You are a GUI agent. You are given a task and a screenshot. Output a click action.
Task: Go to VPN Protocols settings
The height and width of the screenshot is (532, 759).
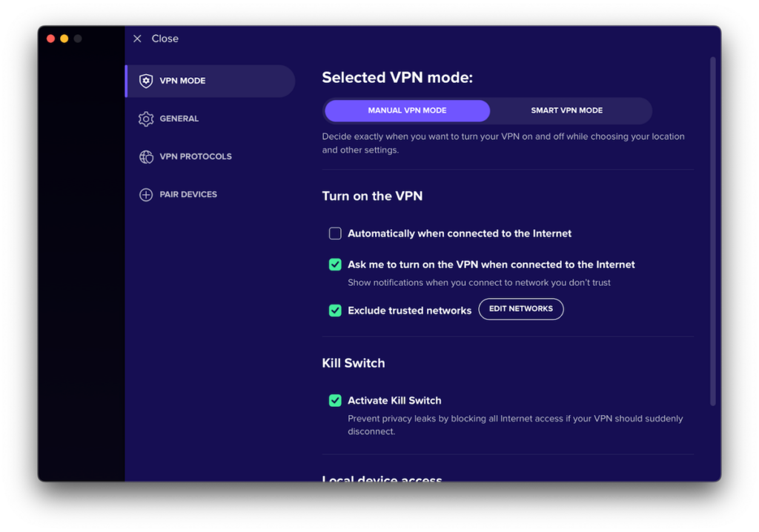coord(196,156)
